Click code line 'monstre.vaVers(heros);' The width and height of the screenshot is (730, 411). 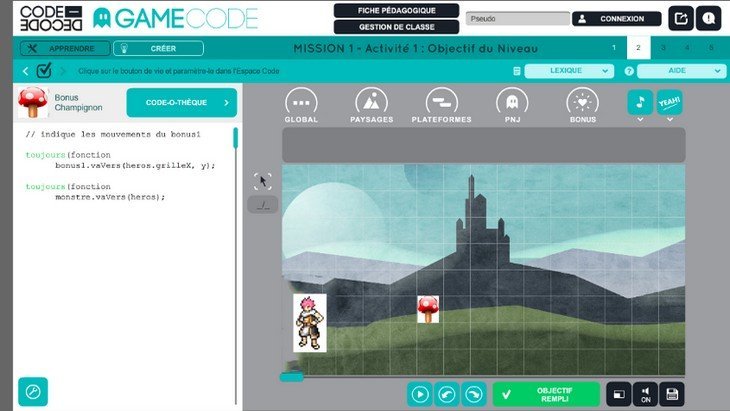point(110,197)
